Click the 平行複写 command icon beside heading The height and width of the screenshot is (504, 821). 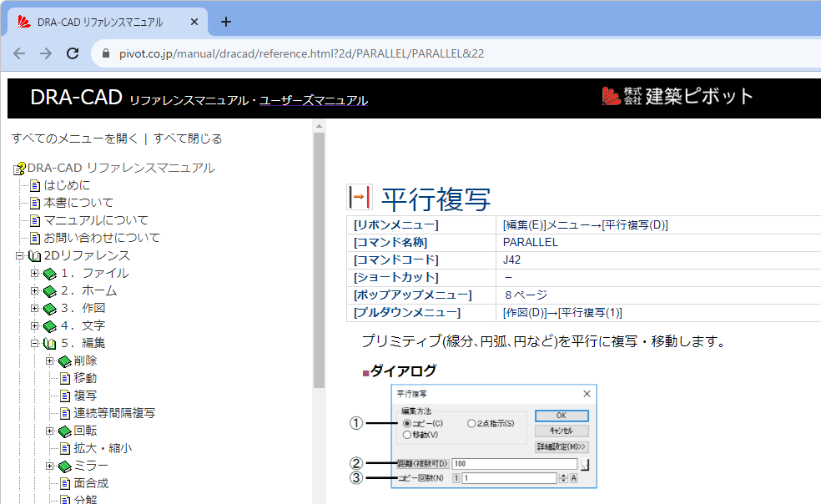coord(360,198)
